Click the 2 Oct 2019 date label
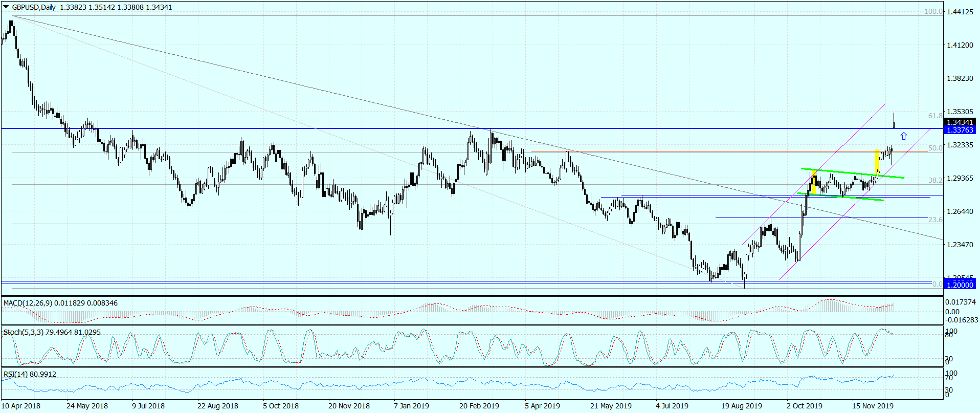This screenshot has height=413, width=980. click(805, 406)
